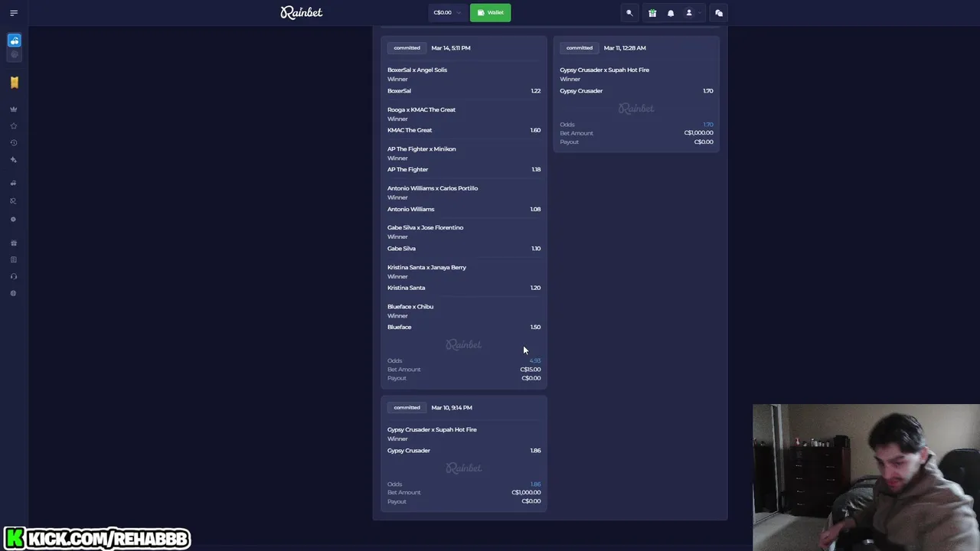Select BoxerSal x Angel Solis match
This screenshot has width=980, height=551.
417,70
